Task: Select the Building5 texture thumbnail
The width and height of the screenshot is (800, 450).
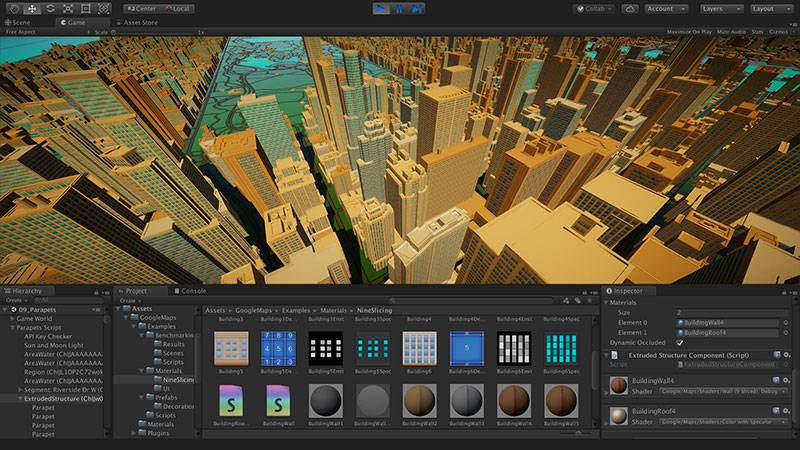Action: 231,349
